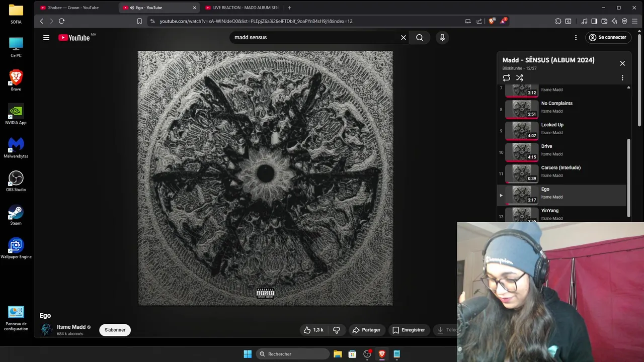Bookmark this page
The image size is (644, 362).
point(139,21)
